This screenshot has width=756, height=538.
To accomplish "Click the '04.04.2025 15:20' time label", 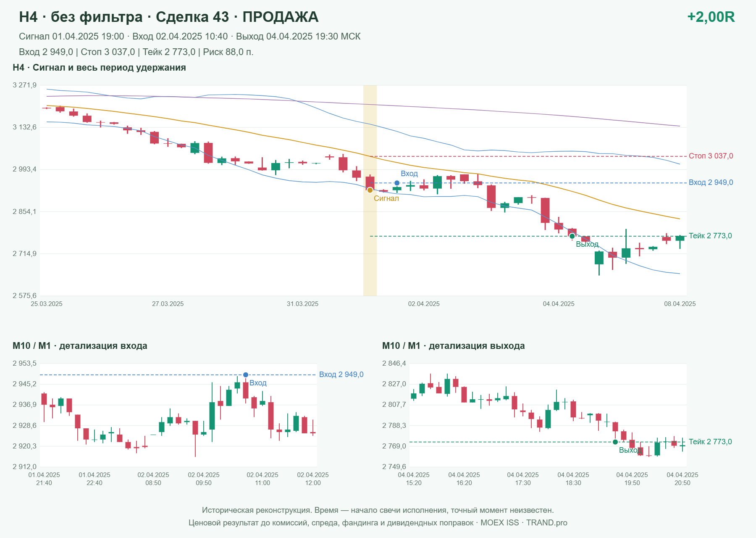I will click(414, 479).
